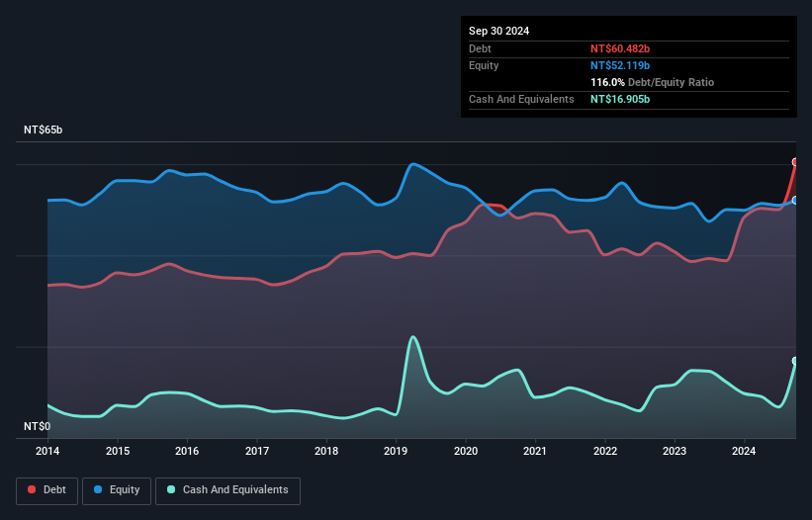Click the Debt label in tooltip
Screen dimensions: 812x520
click(480, 48)
